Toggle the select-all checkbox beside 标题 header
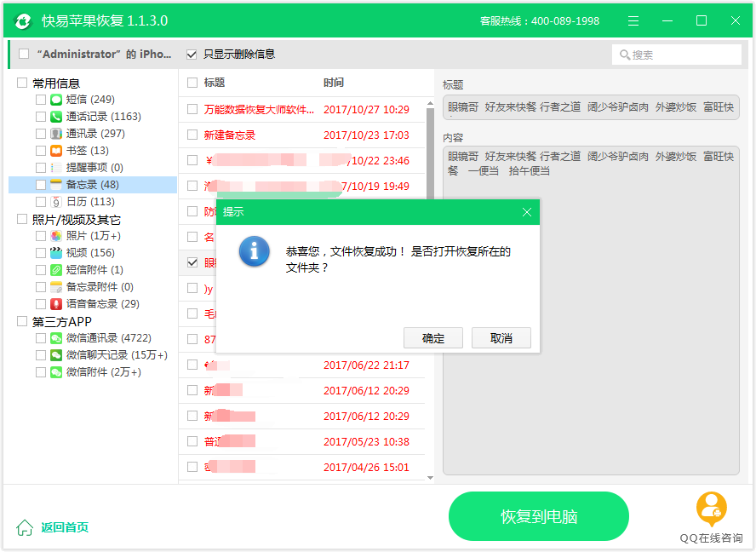Image resolution: width=756 pixels, height=552 pixels. (192, 83)
